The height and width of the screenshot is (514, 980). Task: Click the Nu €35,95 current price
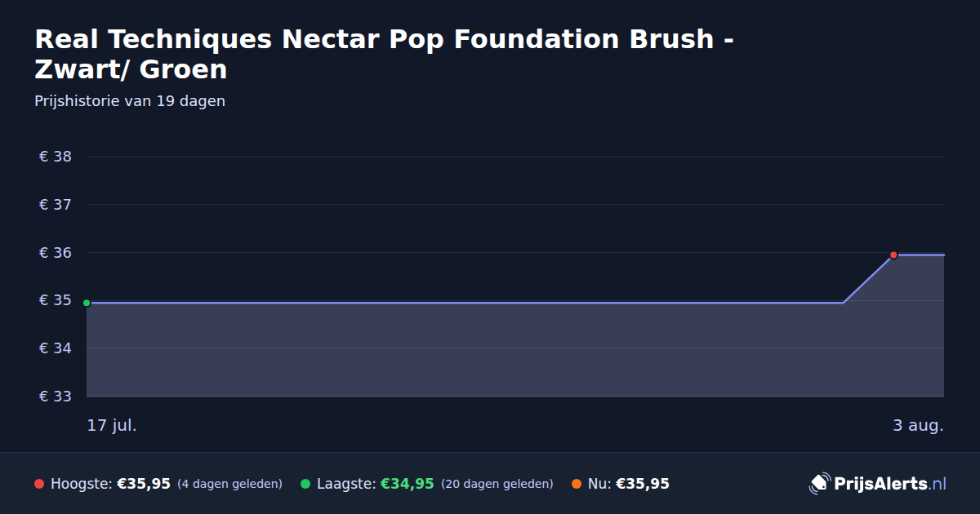click(x=643, y=484)
